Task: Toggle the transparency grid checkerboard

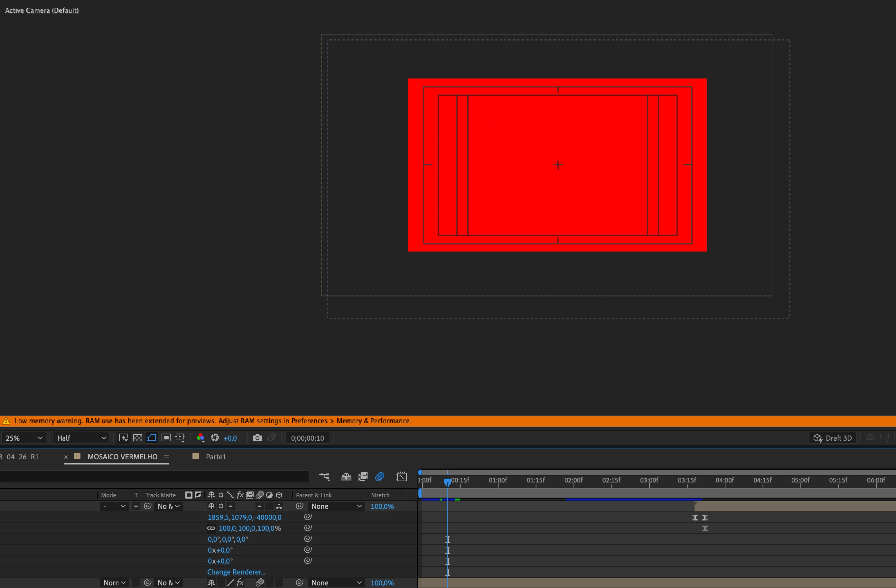Action: 138,437
